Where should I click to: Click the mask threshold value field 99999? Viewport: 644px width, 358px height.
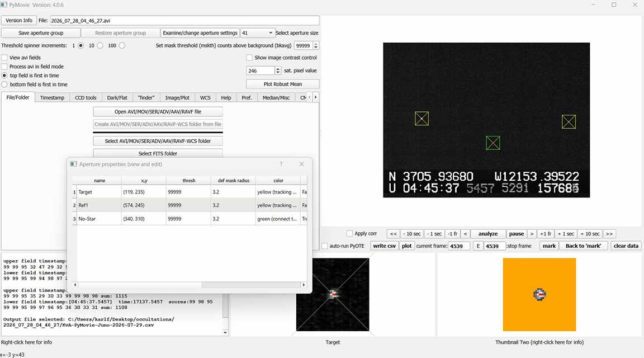click(x=304, y=46)
